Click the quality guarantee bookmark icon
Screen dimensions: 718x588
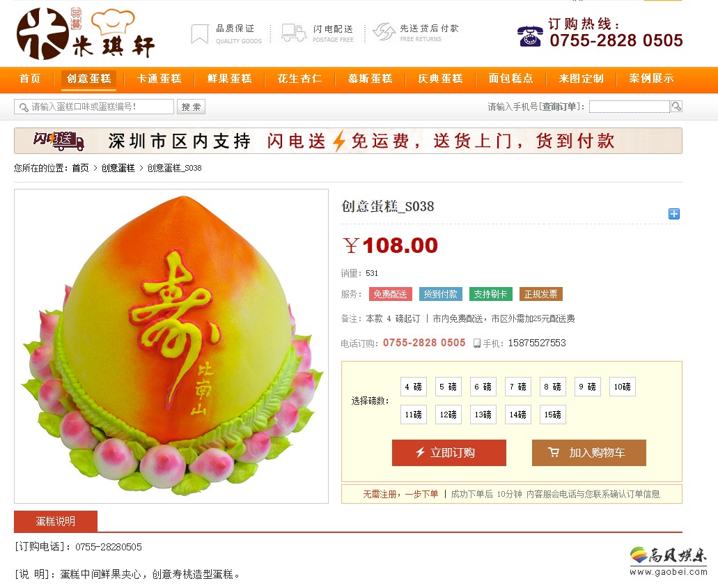[x=200, y=34]
